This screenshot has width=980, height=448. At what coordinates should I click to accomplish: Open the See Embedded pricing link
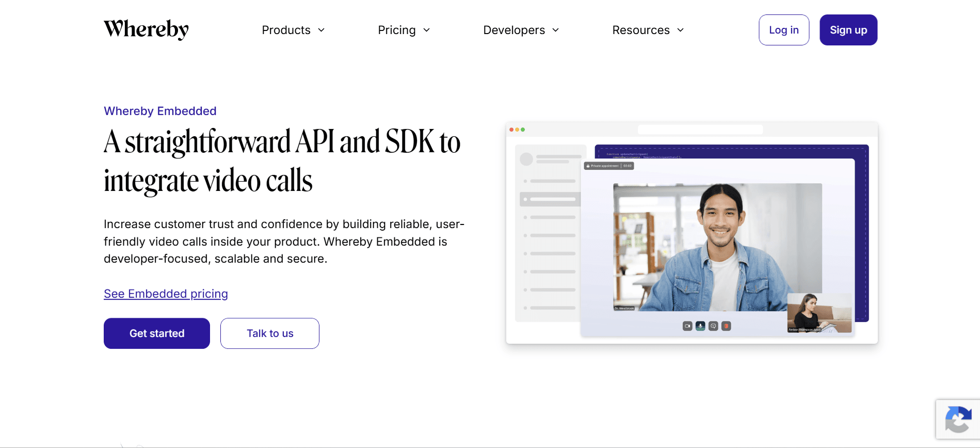166,294
